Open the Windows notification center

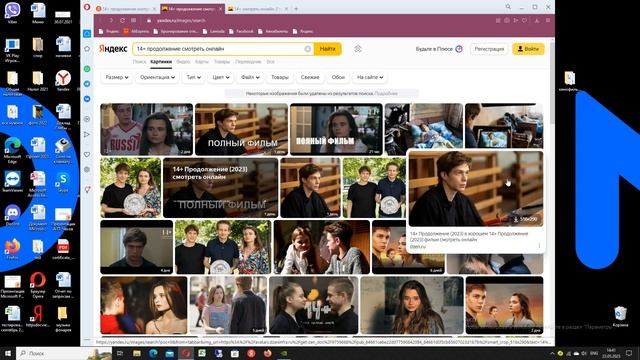(x=629, y=353)
